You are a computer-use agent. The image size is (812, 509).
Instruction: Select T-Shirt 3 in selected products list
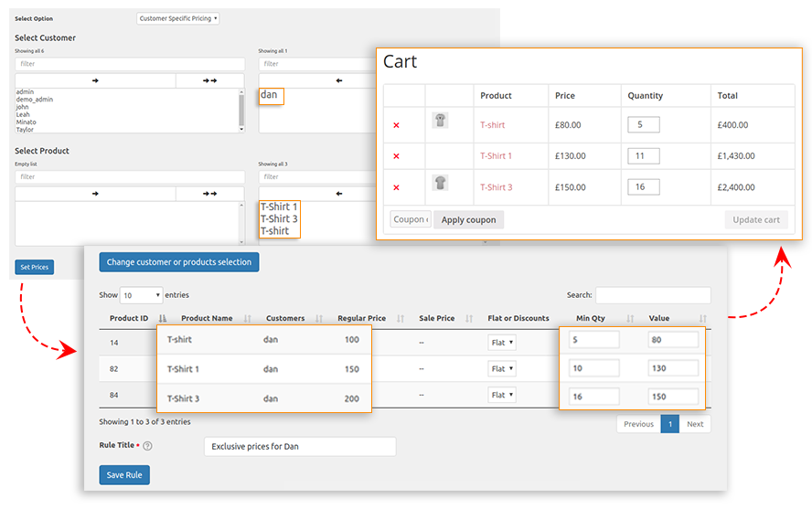pyautogui.click(x=279, y=218)
